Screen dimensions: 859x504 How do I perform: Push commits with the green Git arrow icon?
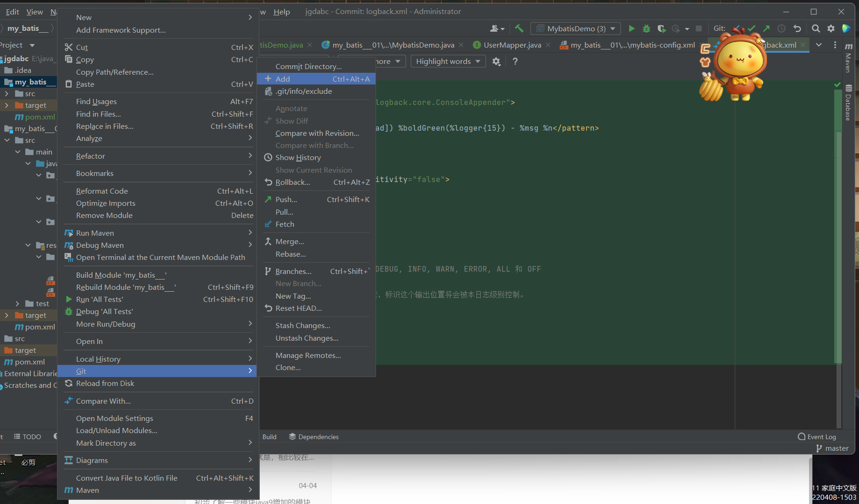(x=767, y=28)
